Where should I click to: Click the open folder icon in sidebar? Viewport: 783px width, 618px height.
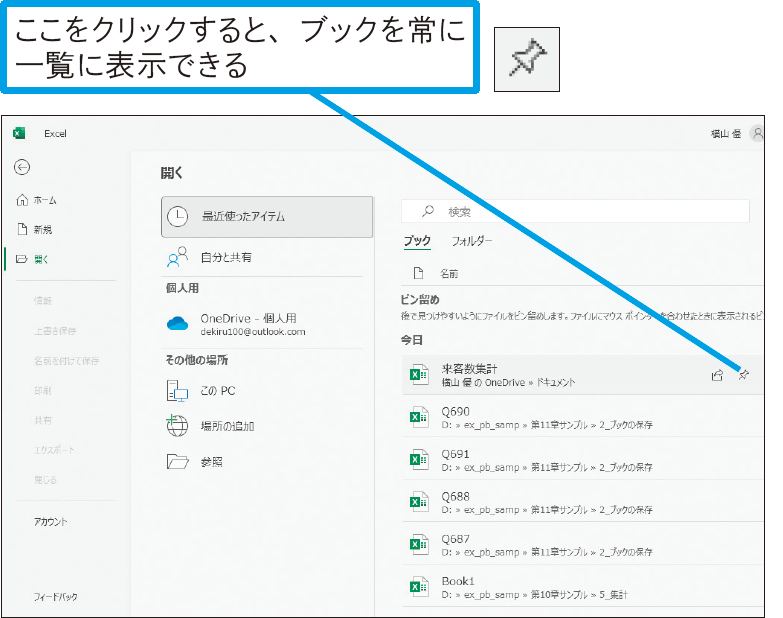click(21, 259)
